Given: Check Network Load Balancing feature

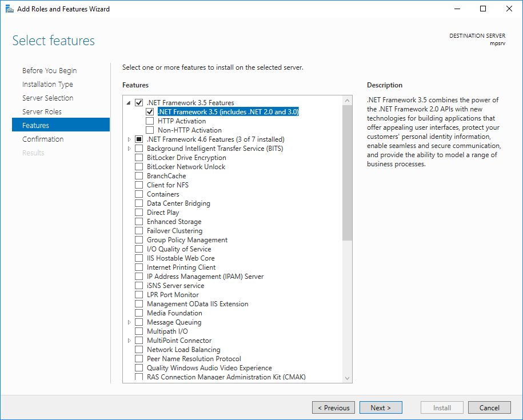Looking at the screenshot, I should click(x=139, y=349).
